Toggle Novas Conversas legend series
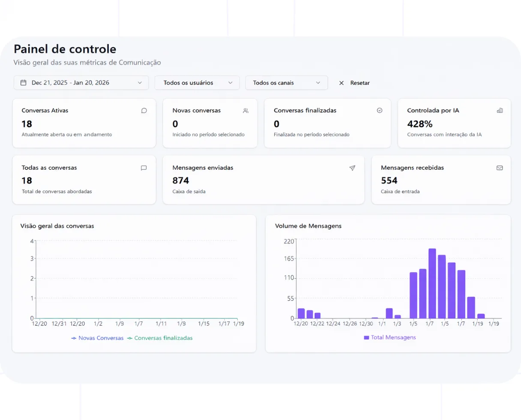This screenshot has width=521, height=420. (x=97, y=338)
